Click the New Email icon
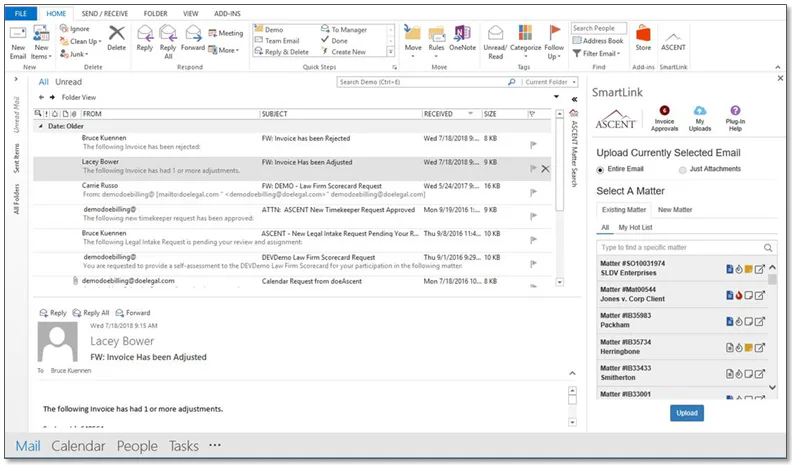The height and width of the screenshot is (465, 792). 18,34
